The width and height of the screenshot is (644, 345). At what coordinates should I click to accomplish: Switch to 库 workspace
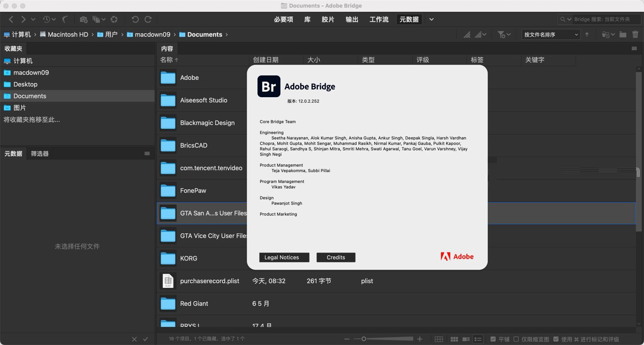pos(307,19)
